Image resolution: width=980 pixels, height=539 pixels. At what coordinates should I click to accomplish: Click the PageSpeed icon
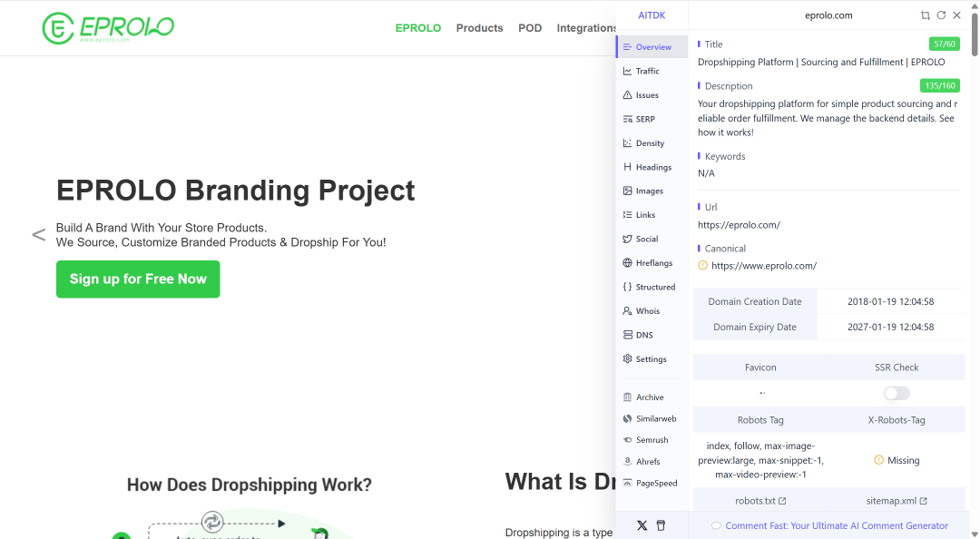click(628, 483)
